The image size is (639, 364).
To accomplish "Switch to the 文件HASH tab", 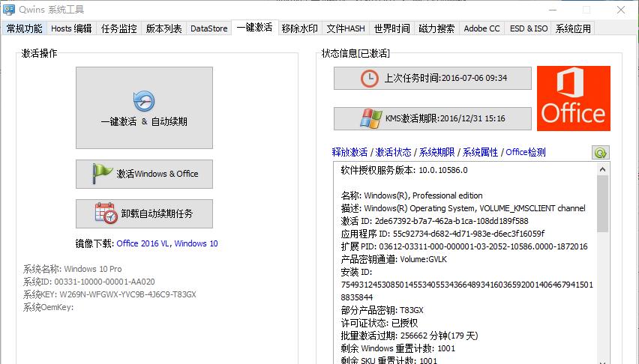I will tap(346, 28).
